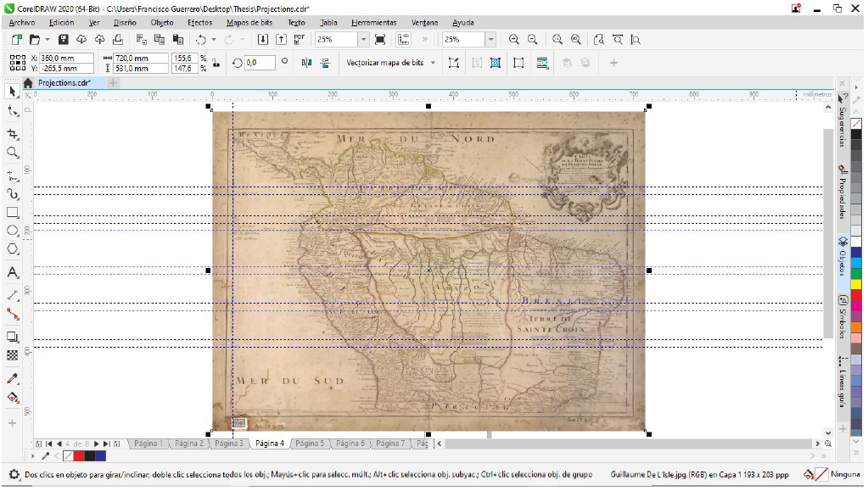Choose the Zoom tool in toolbox
Screen dimensions: 868x491
pos(13,153)
